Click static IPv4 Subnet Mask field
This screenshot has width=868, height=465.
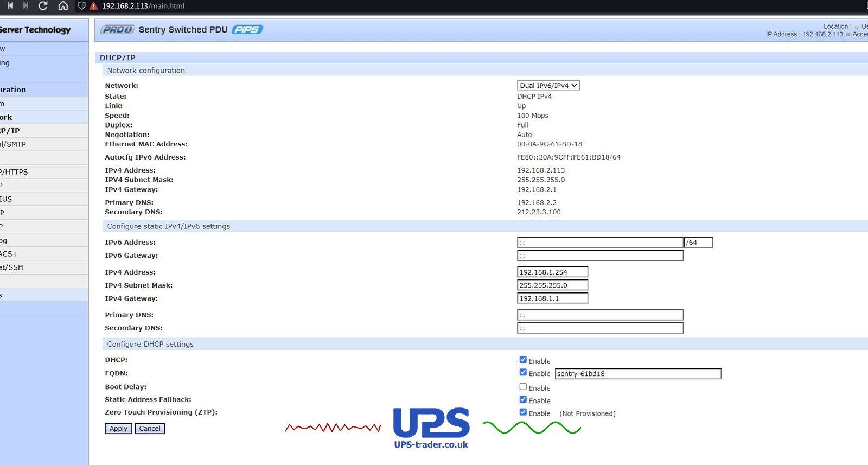tap(553, 285)
